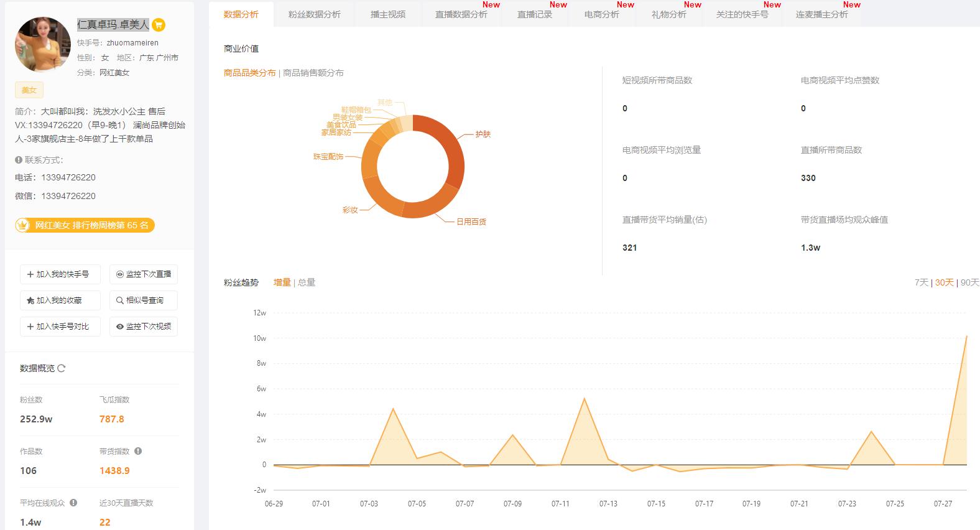Click the info icon beside 带货指数
The height and width of the screenshot is (530, 980).
tap(138, 451)
